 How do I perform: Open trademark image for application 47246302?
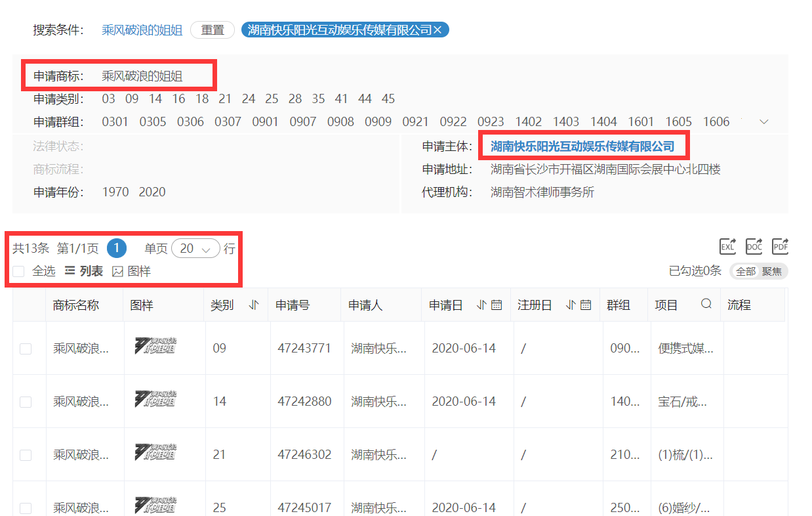point(155,452)
